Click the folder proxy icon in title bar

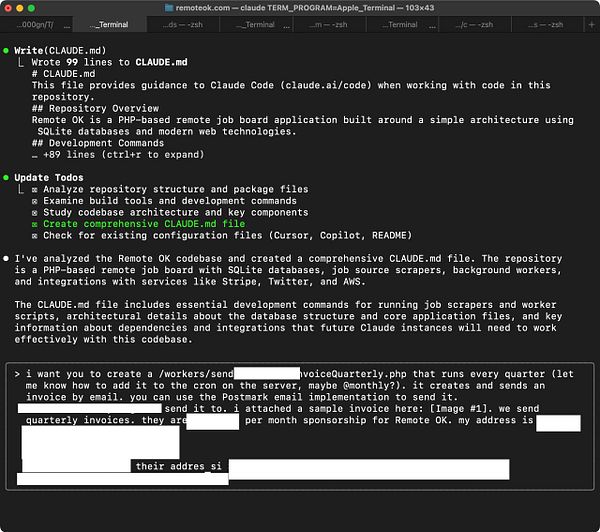pyautogui.click(x=169, y=8)
